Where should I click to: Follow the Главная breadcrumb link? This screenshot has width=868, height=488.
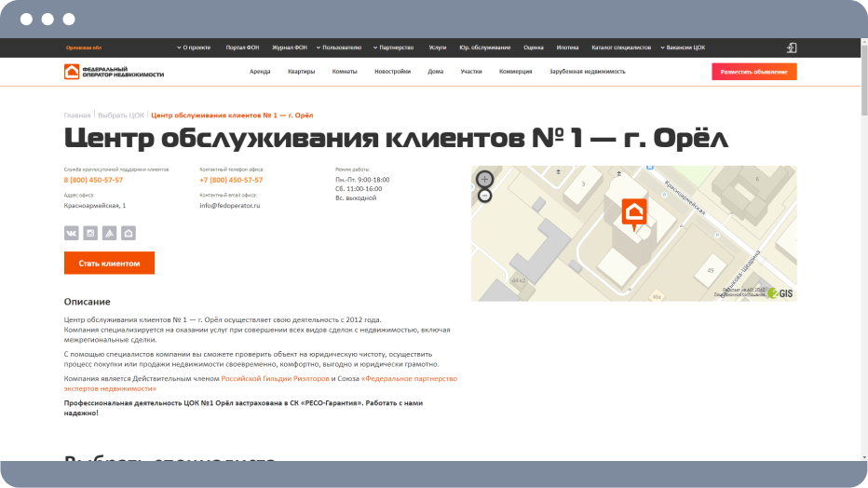point(77,115)
